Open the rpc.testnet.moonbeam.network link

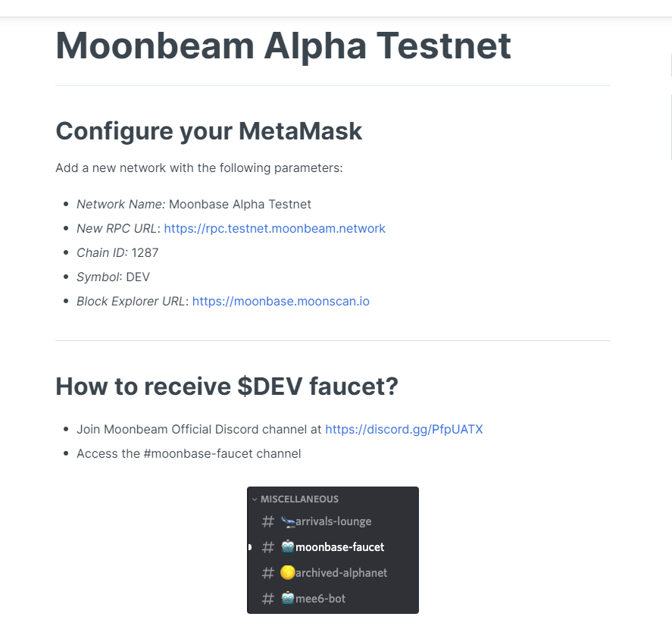274,228
